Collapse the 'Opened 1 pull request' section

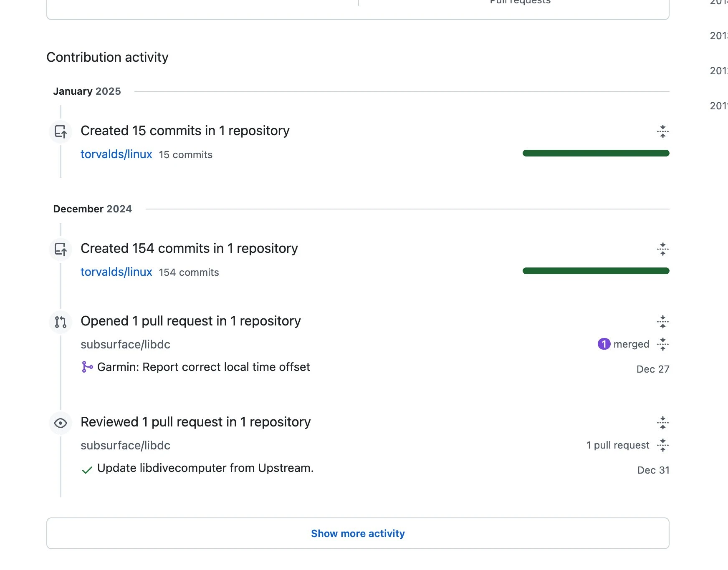[x=662, y=322]
